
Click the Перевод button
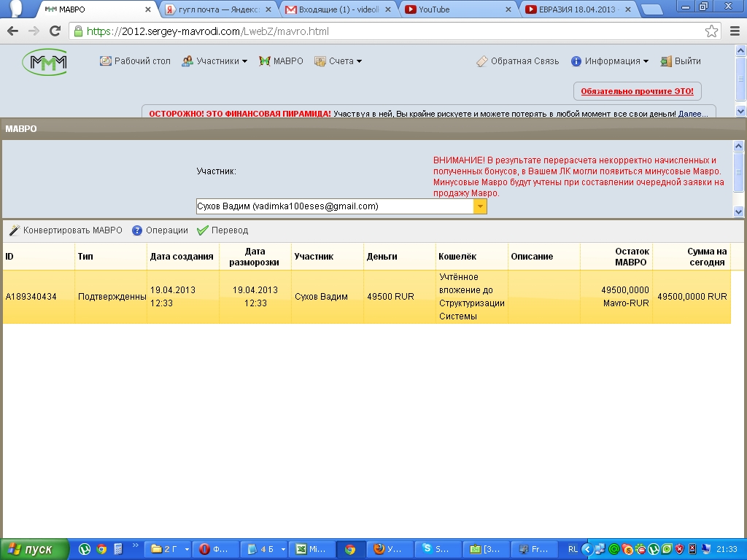click(222, 230)
